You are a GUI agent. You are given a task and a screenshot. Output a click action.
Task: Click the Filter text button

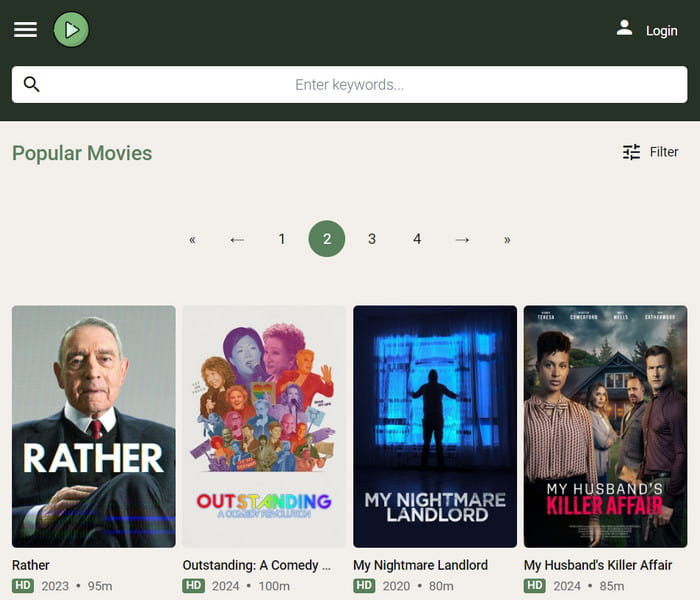point(664,152)
